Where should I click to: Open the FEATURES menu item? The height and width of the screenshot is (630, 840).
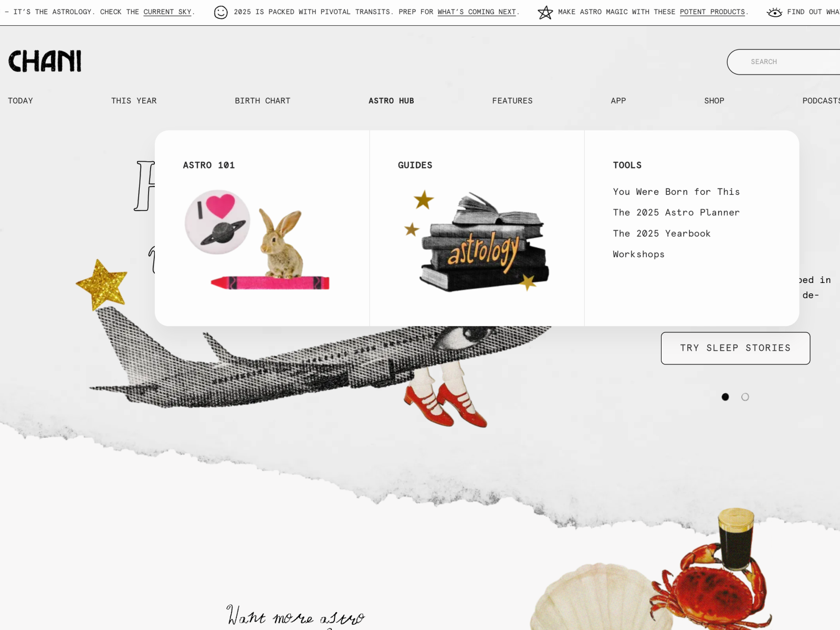tap(512, 101)
